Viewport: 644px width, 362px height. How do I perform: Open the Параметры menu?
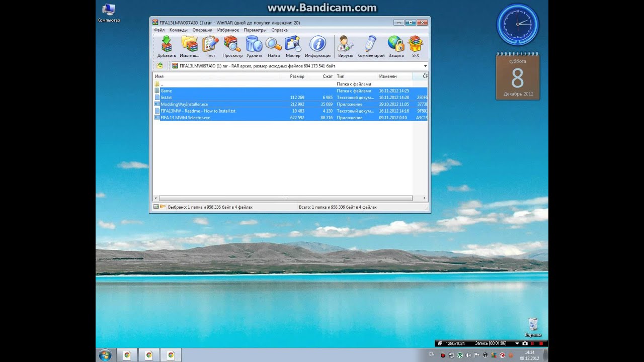(x=255, y=30)
